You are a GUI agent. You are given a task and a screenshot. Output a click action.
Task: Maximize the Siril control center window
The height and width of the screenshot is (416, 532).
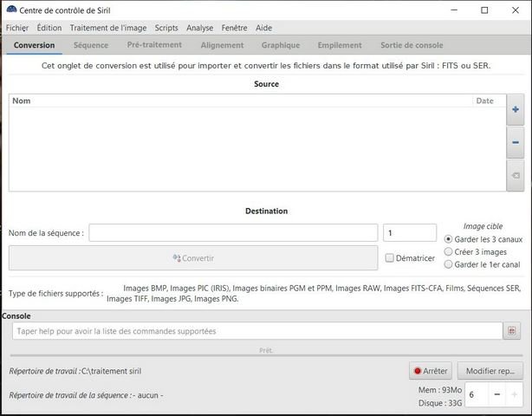484,10
